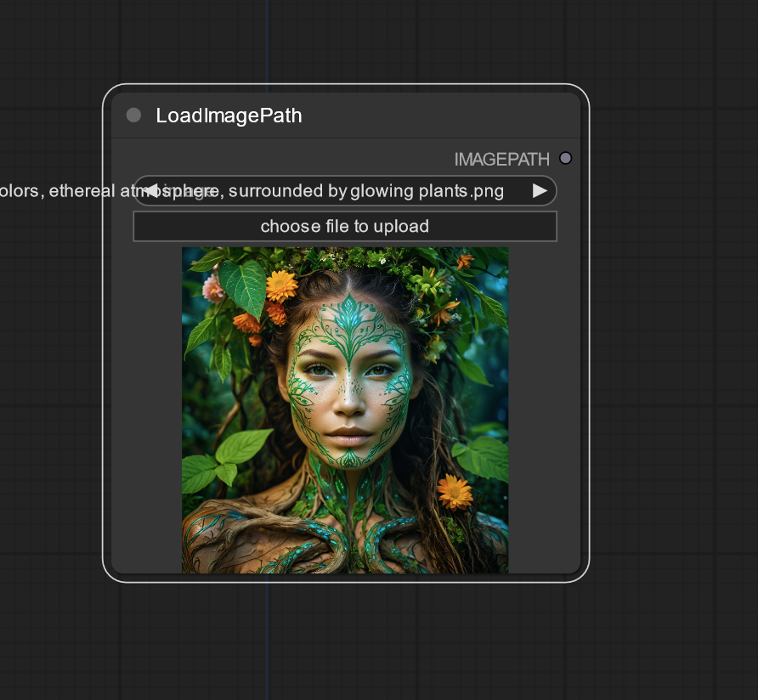The width and height of the screenshot is (758, 700).
Task: Click the IMAGEPATH label text
Action: [502, 158]
